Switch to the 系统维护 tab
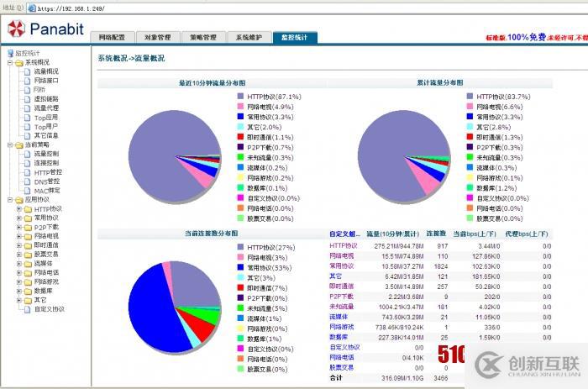 249,37
